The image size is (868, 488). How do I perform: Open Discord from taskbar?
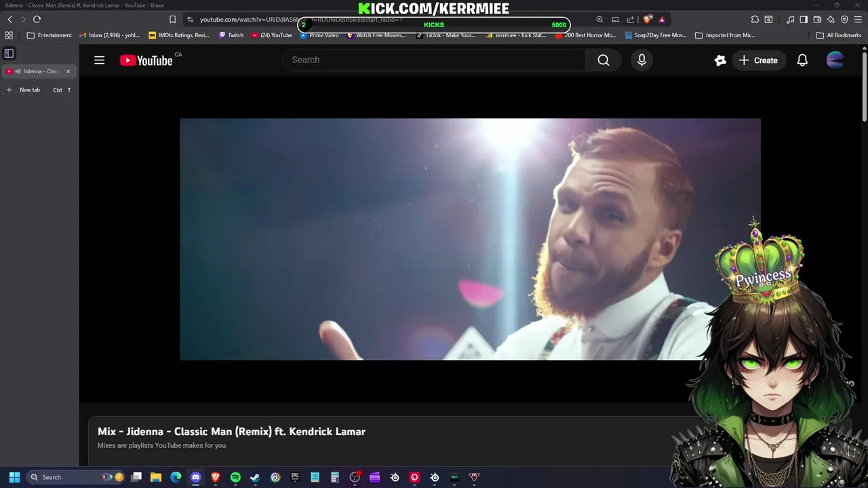(196, 477)
